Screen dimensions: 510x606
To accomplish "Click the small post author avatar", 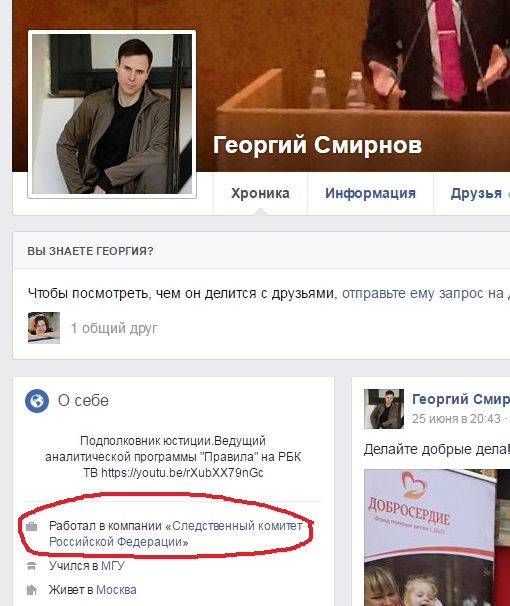I will (x=384, y=409).
